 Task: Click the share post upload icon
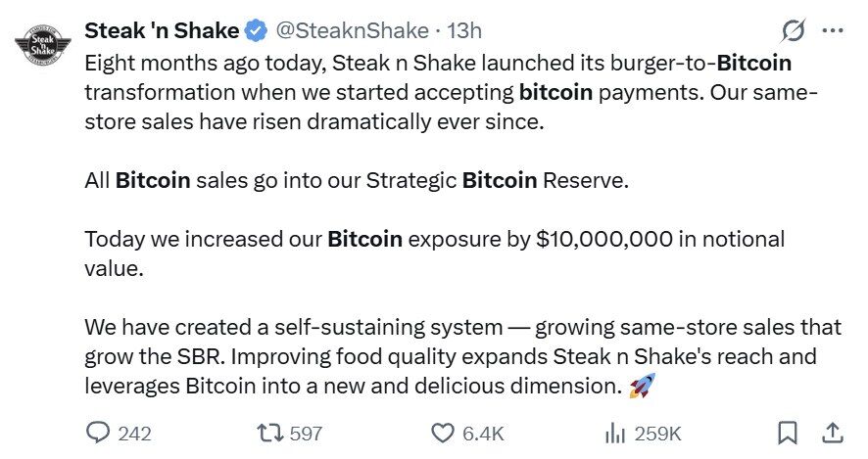[832, 432]
